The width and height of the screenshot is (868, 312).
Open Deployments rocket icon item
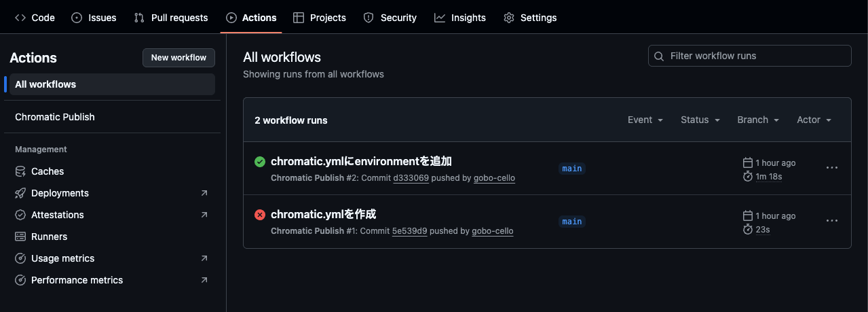pos(109,193)
